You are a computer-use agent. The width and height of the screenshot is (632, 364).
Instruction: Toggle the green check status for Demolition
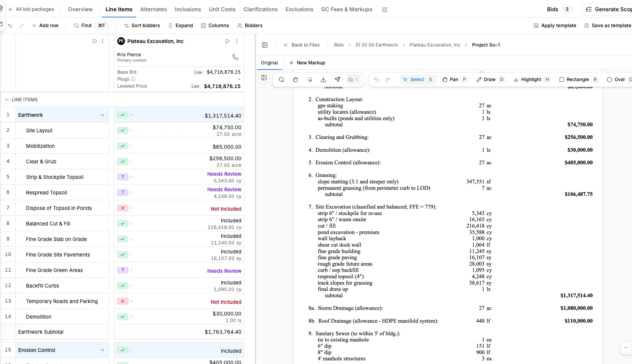click(x=123, y=317)
